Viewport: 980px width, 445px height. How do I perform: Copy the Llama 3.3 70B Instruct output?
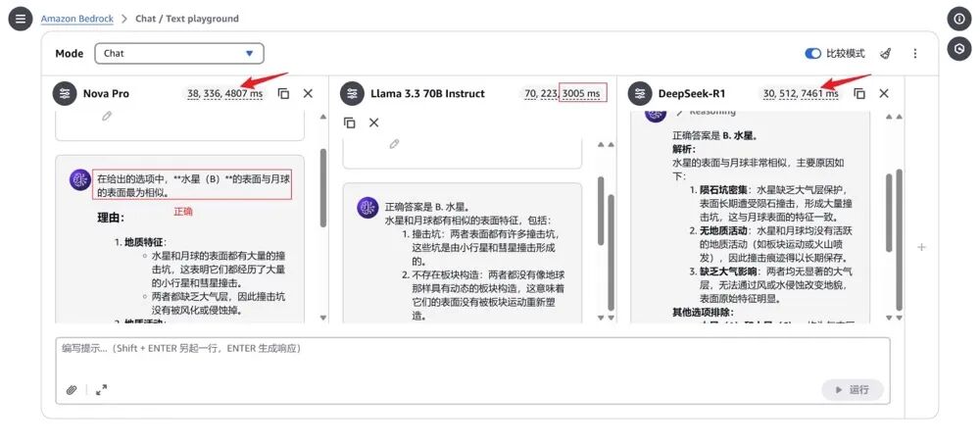point(350,123)
